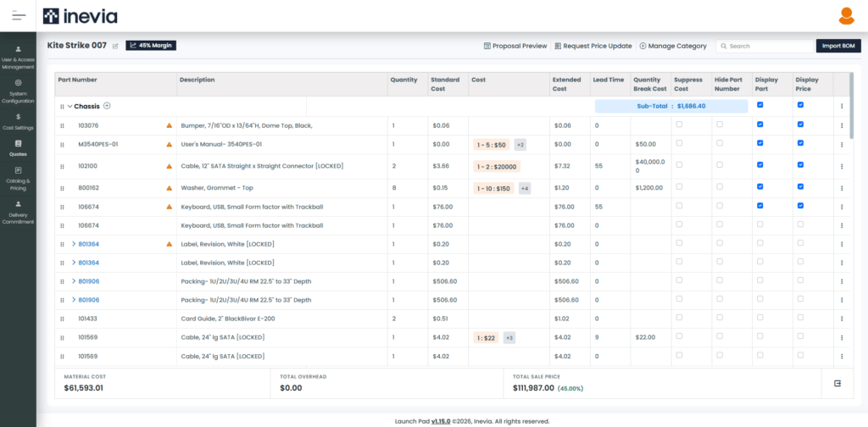Add item to Chassis category

[x=108, y=106]
